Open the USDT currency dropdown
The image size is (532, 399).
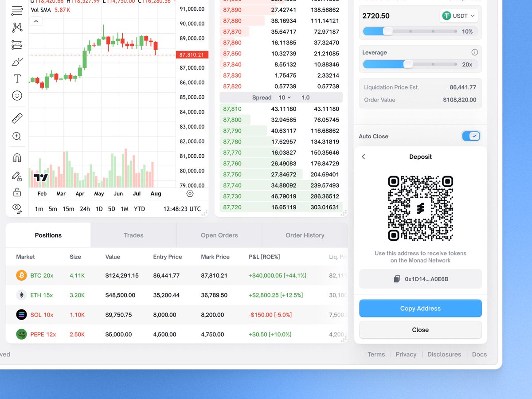pos(459,16)
